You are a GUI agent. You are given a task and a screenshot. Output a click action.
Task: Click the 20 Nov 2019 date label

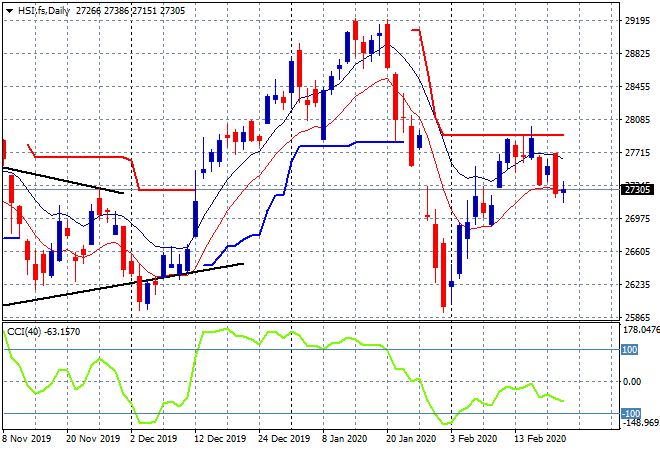pos(93,439)
